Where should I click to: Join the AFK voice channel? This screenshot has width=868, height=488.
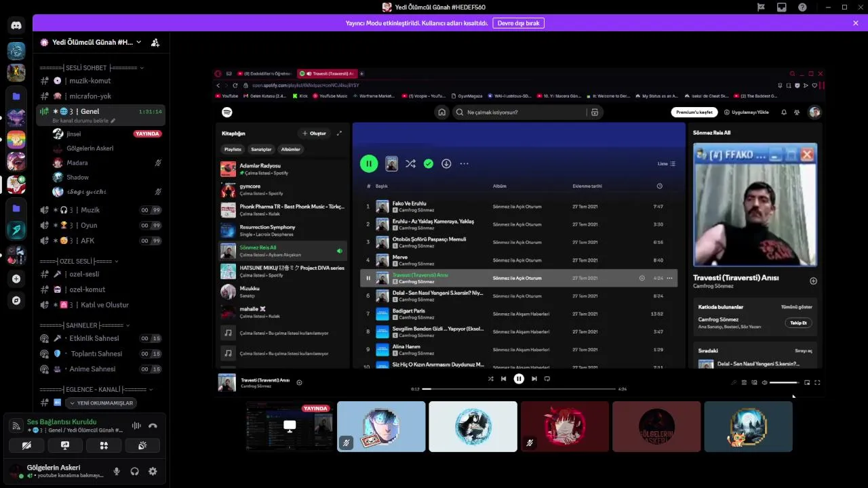pyautogui.click(x=100, y=241)
